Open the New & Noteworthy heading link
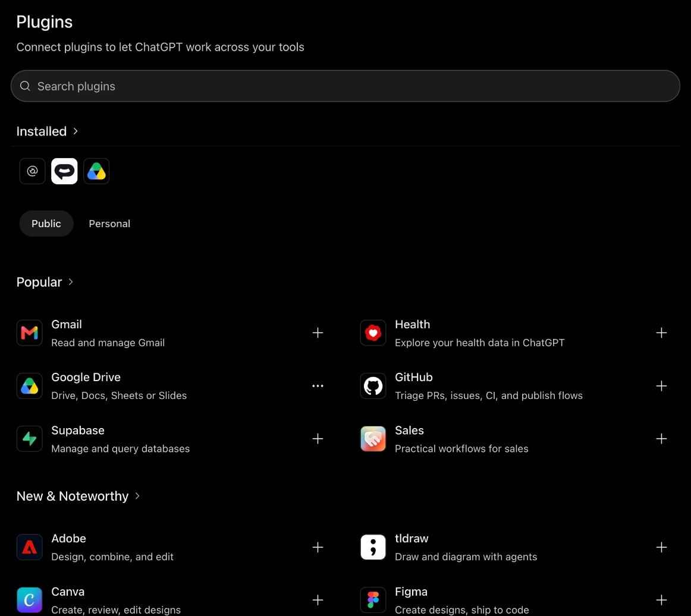The image size is (691, 616). (x=73, y=496)
